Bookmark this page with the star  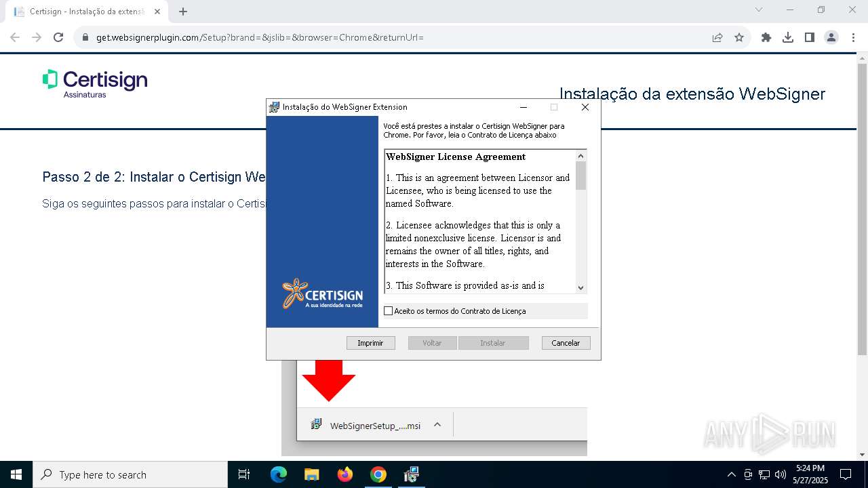point(739,37)
